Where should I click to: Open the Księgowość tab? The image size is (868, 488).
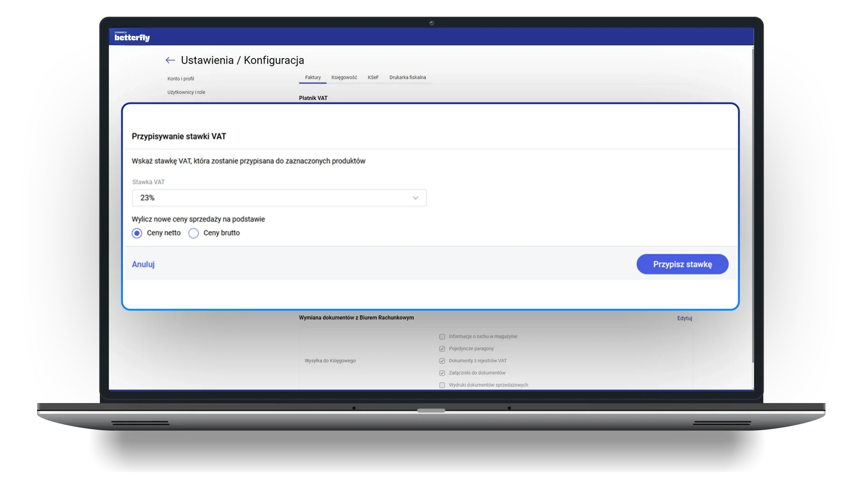[344, 77]
